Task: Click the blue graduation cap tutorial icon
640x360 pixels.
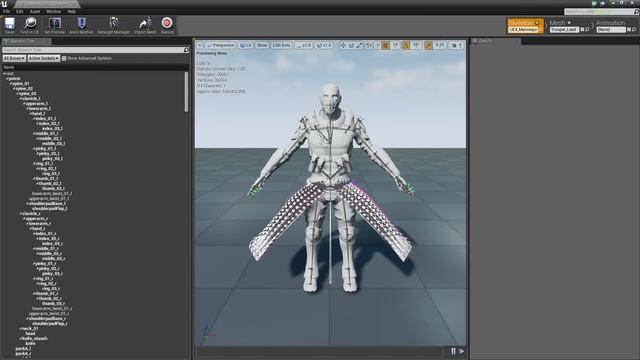Action: coord(603,4)
